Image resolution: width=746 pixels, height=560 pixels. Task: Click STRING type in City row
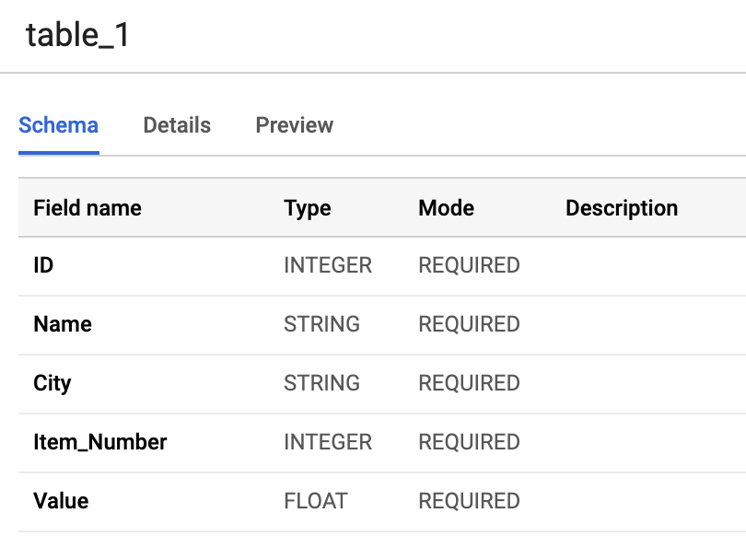(321, 383)
